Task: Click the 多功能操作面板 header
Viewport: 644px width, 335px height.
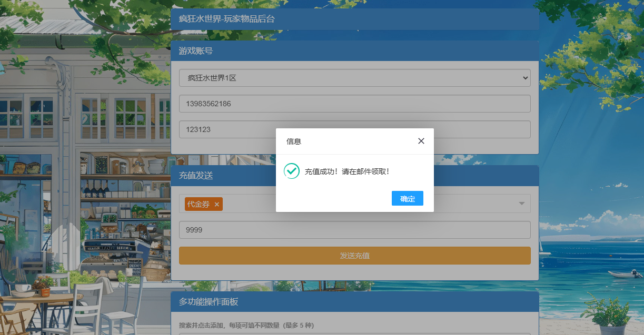Action: 354,302
